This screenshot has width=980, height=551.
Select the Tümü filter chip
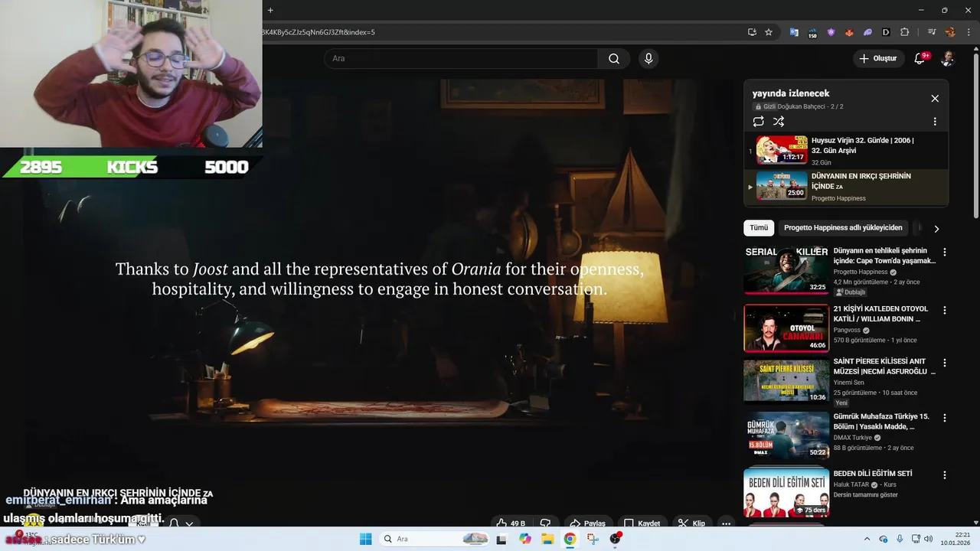(759, 228)
